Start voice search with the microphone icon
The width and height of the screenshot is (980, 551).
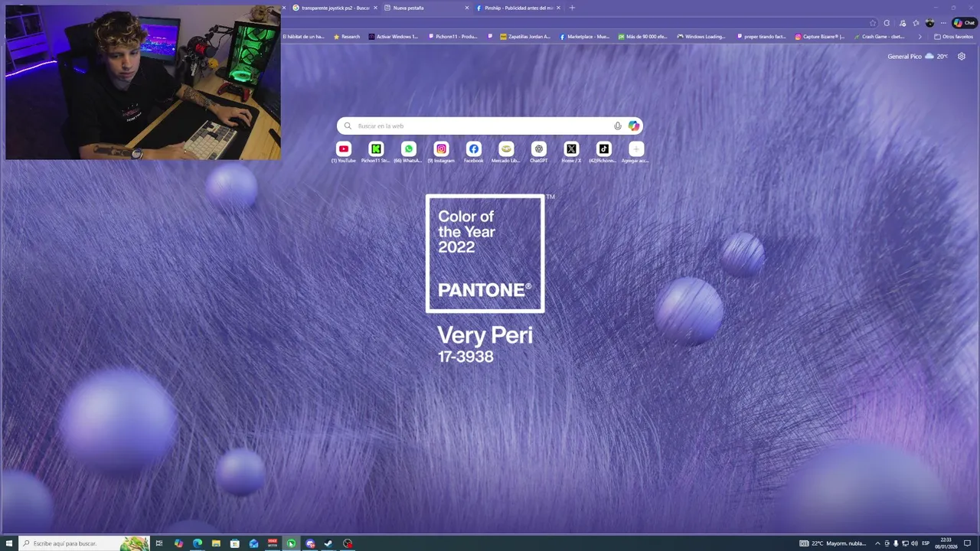(x=618, y=126)
